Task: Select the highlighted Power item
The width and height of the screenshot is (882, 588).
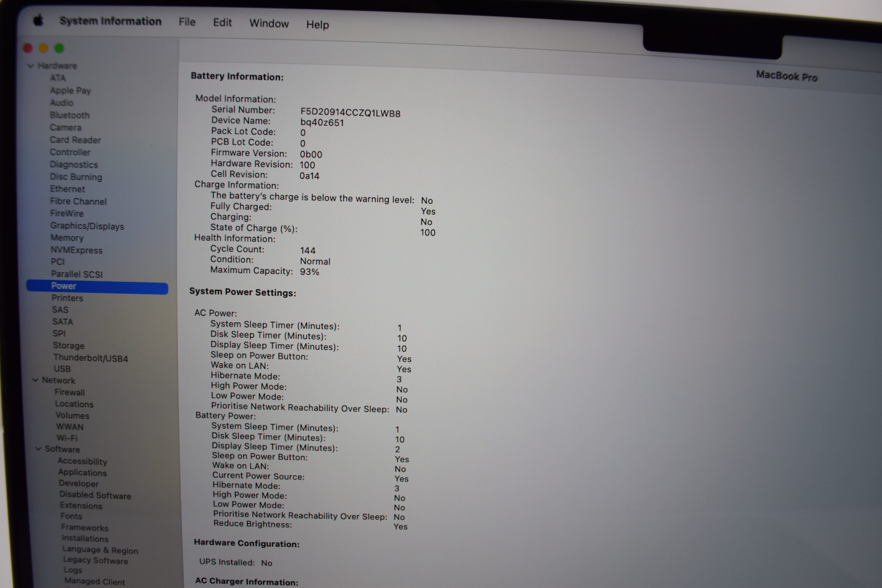Action: pos(97,287)
